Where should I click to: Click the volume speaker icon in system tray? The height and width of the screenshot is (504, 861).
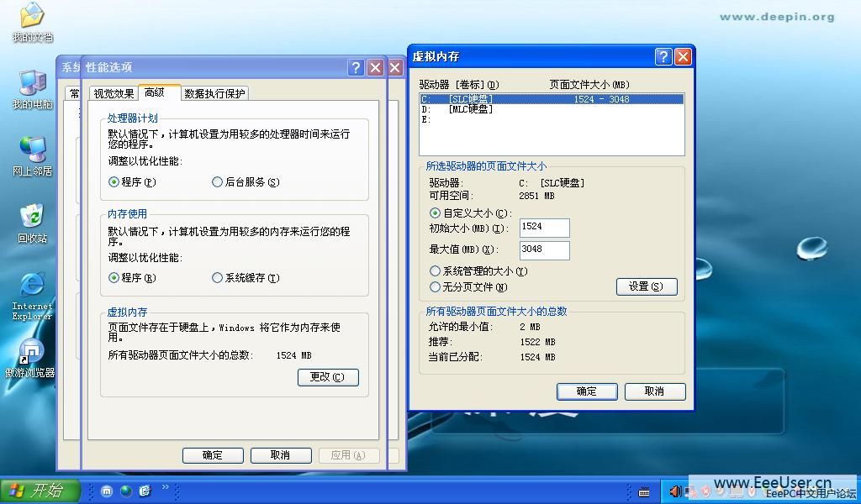click(x=674, y=491)
